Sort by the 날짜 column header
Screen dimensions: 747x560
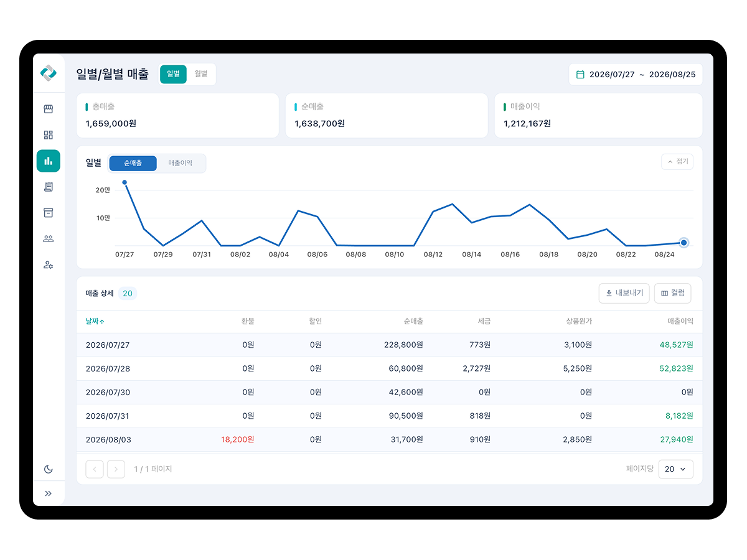pos(95,322)
